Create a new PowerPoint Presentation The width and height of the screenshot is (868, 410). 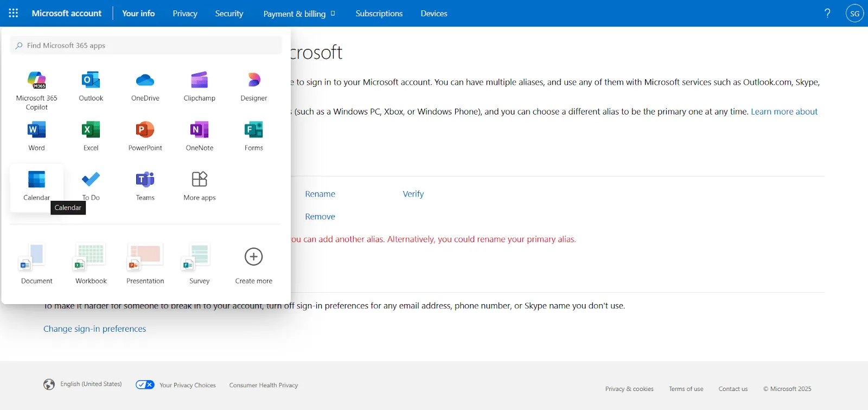coord(145,264)
